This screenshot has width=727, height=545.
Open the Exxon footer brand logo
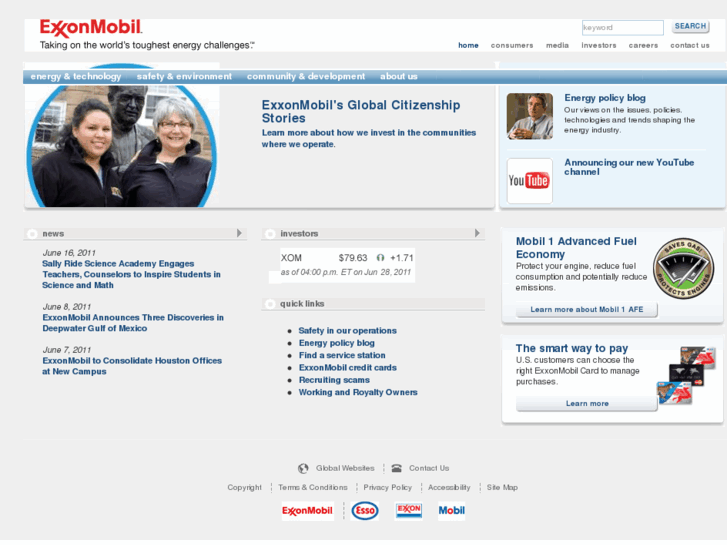(x=408, y=511)
